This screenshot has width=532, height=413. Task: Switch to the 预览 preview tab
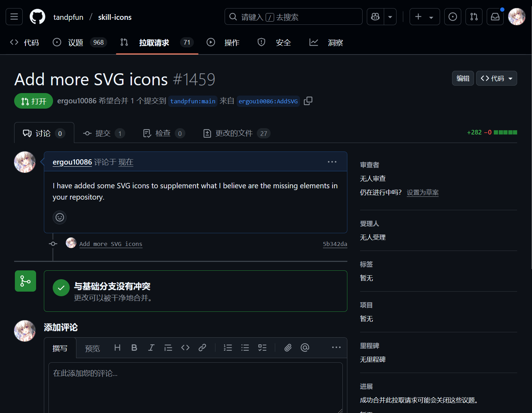[92, 349]
